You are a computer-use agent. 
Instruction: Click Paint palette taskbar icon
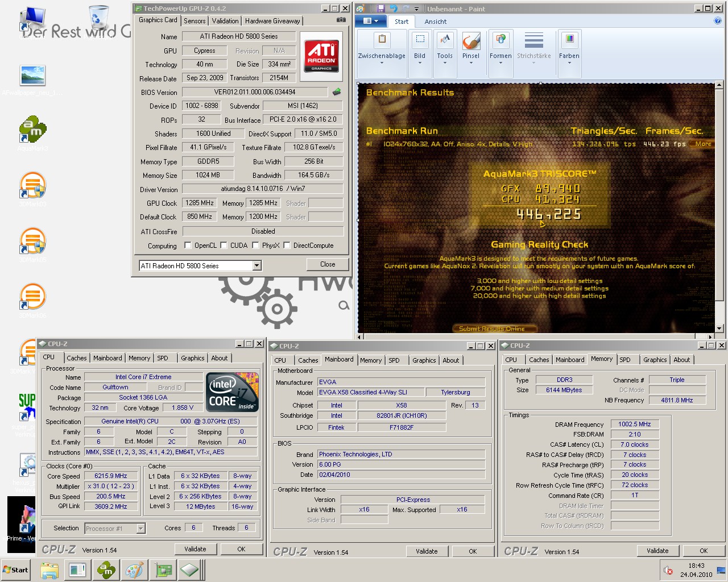tap(135, 570)
